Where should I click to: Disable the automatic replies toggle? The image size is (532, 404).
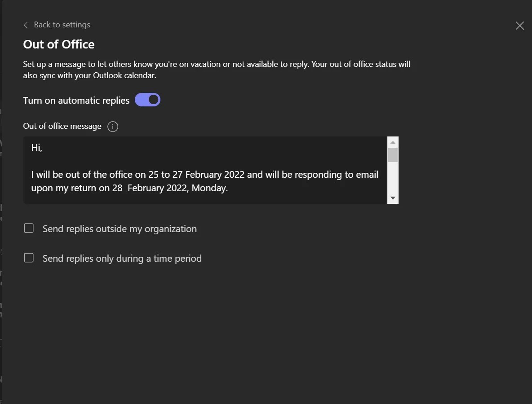click(x=147, y=99)
